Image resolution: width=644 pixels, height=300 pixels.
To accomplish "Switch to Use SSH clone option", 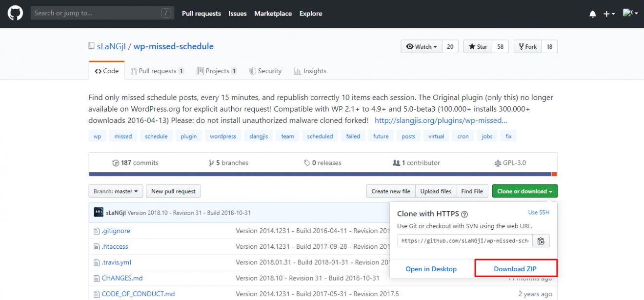I will coord(539,212).
